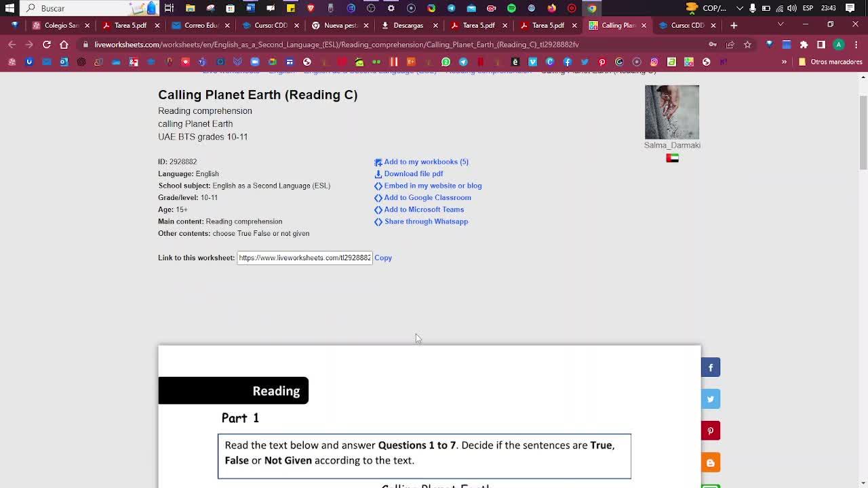This screenshot has width=868, height=488.
Task: Show hidden system tray icons chevron
Action: coord(740,8)
